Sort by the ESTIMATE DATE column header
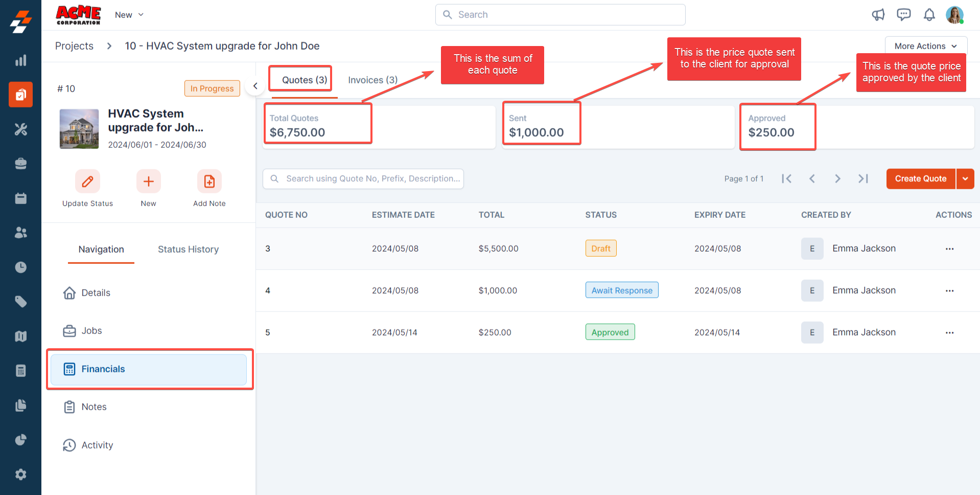Viewport: 980px width, 495px height. pos(403,215)
